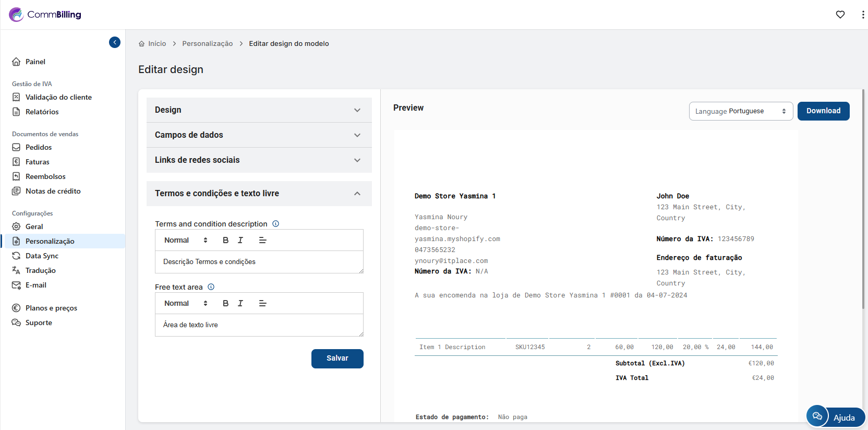Open Normal text style dropdown in Terms editor
The image size is (868, 430).
point(186,240)
